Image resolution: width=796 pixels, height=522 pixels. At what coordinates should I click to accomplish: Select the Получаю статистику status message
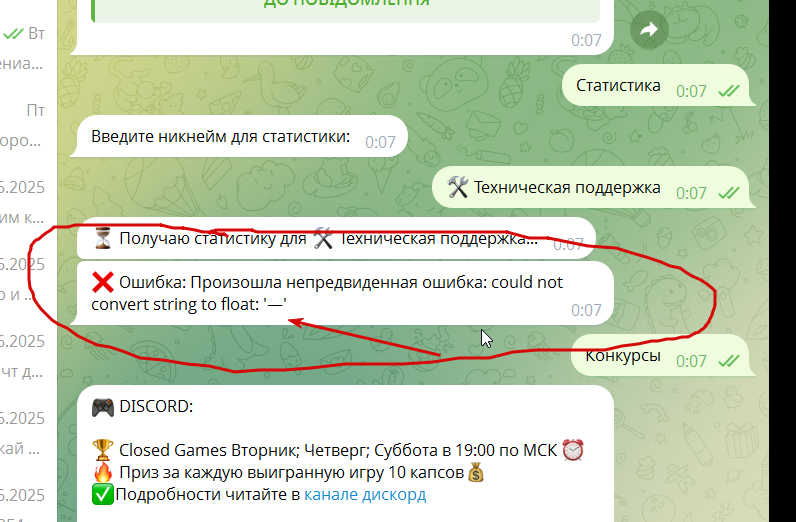click(336, 239)
